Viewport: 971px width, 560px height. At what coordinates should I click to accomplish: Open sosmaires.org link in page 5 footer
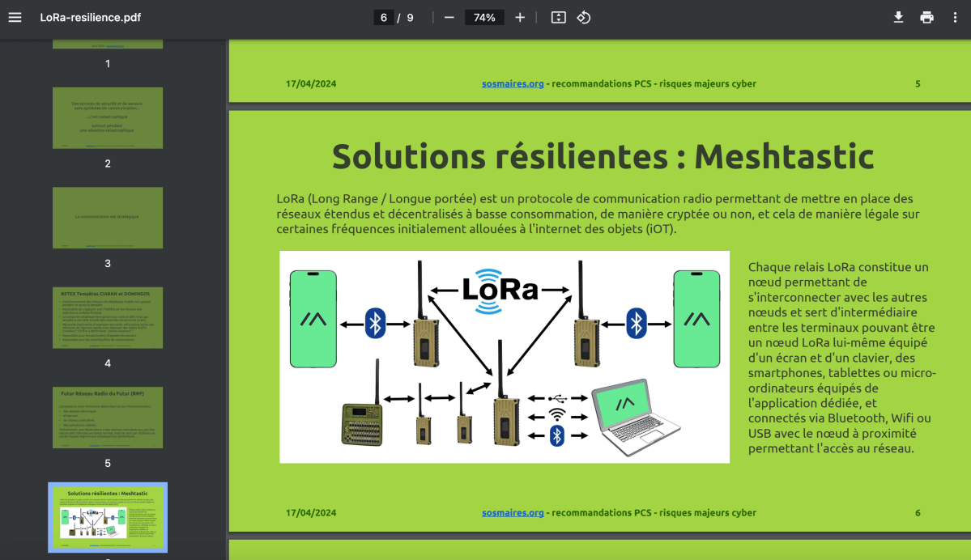[x=513, y=83]
